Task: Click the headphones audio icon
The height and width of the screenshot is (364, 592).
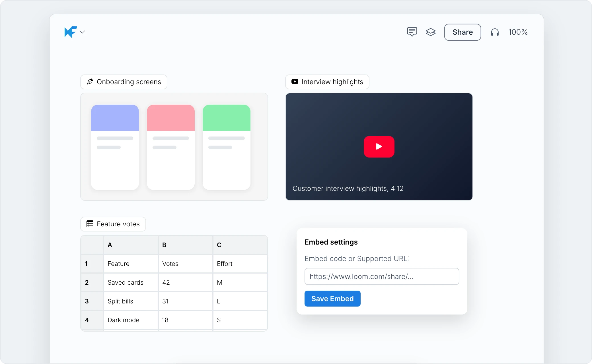Action: pos(495,32)
